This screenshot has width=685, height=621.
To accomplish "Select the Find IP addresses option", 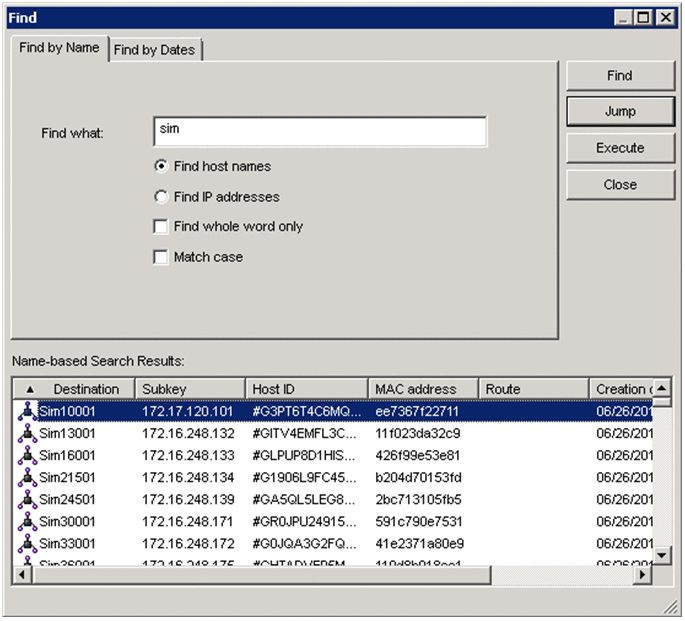I will click(161, 197).
